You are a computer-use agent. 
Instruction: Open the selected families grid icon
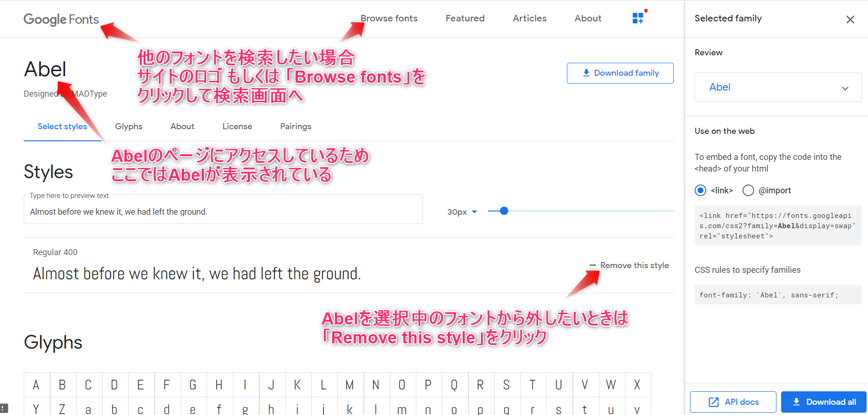(x=638, y=18)
